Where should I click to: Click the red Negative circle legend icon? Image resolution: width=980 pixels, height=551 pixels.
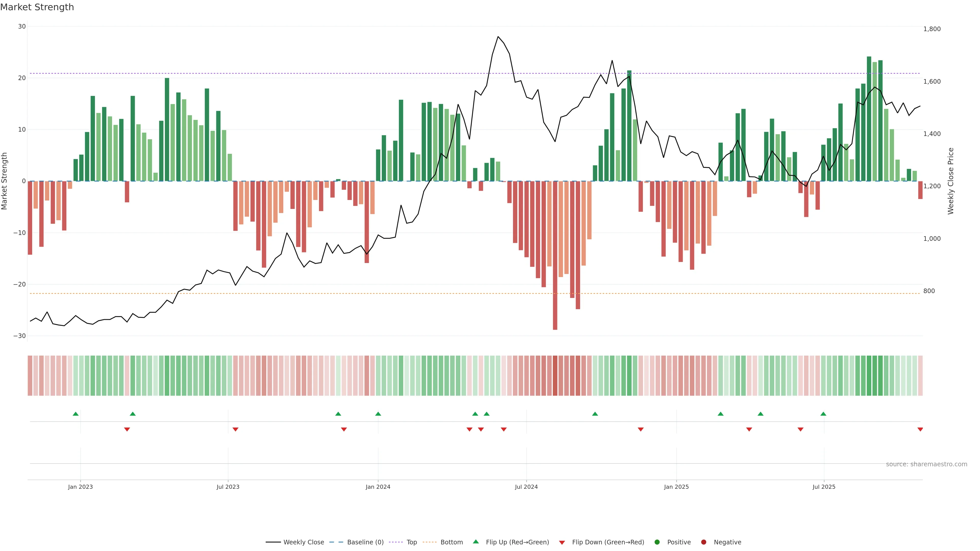point(703,542)
